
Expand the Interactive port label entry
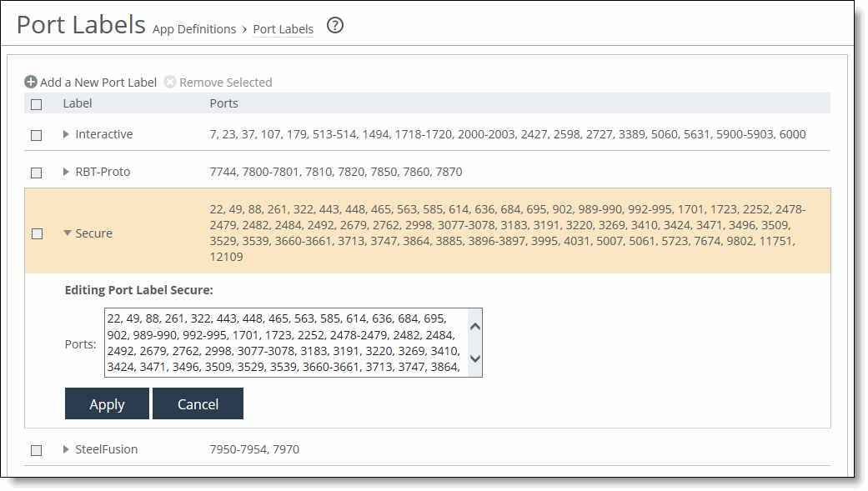pos(67,134)
